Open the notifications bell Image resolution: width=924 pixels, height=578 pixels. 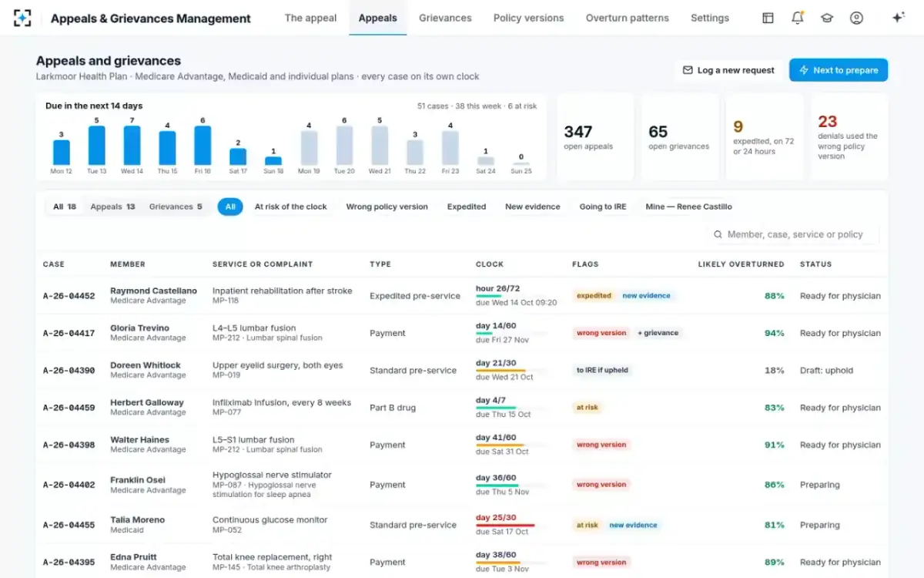tap(798, 18)
